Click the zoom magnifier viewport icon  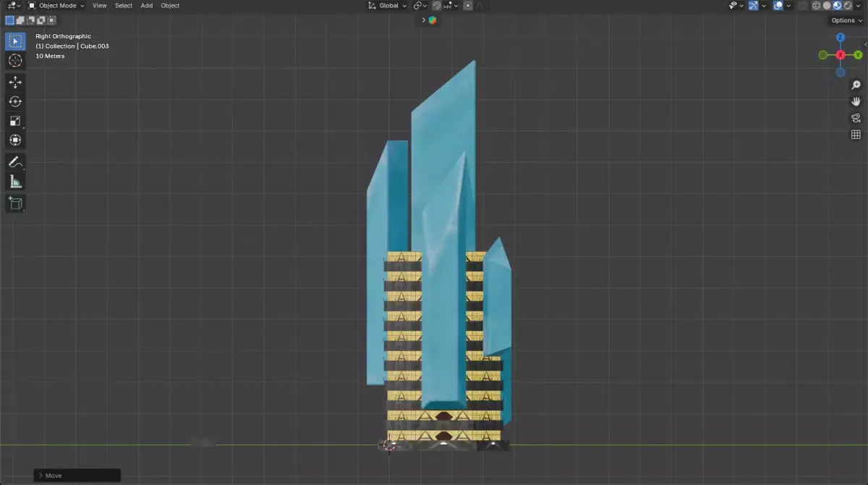(856, 85)
